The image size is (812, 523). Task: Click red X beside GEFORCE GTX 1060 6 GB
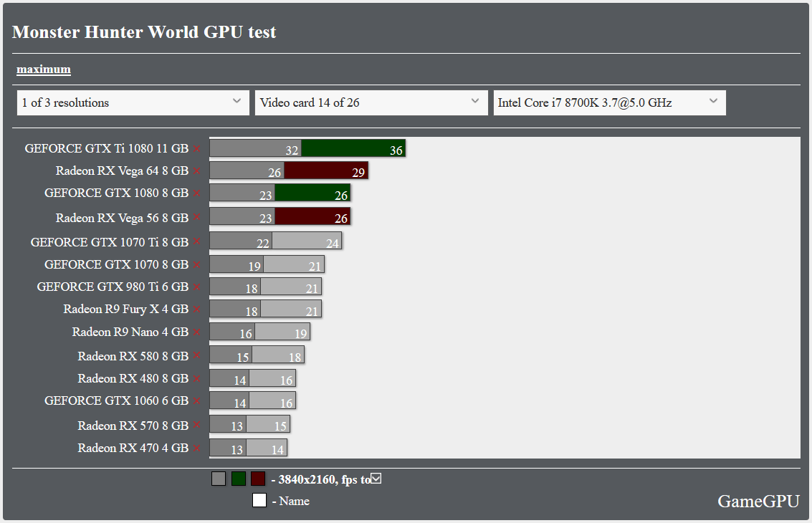197,401
